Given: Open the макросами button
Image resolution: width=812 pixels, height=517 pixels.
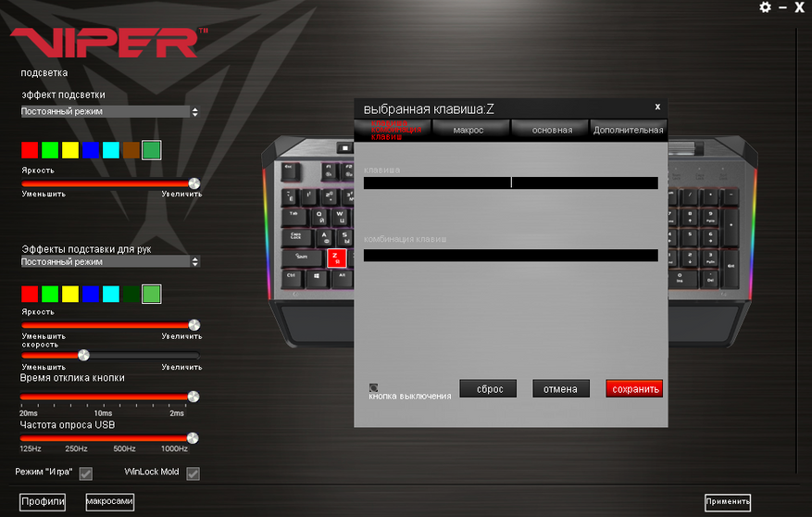Looking at the screenshot, I should click(110, 501).
